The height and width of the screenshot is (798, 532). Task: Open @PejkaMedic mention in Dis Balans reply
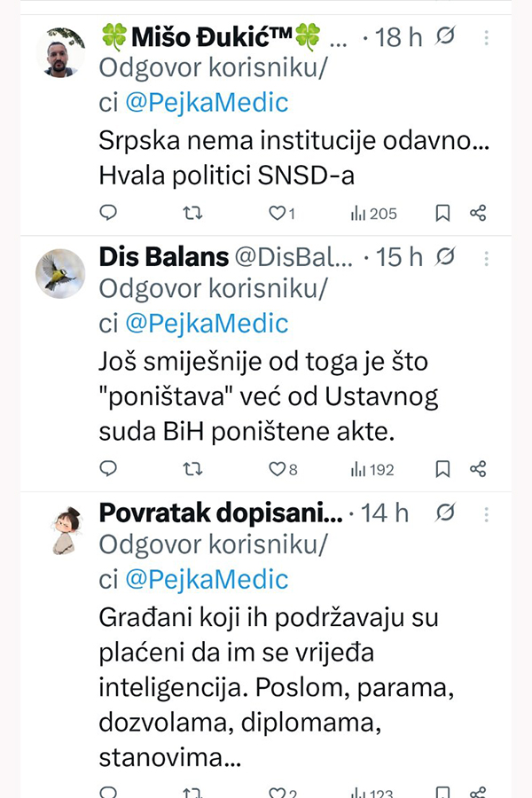(x=206, y=324)
